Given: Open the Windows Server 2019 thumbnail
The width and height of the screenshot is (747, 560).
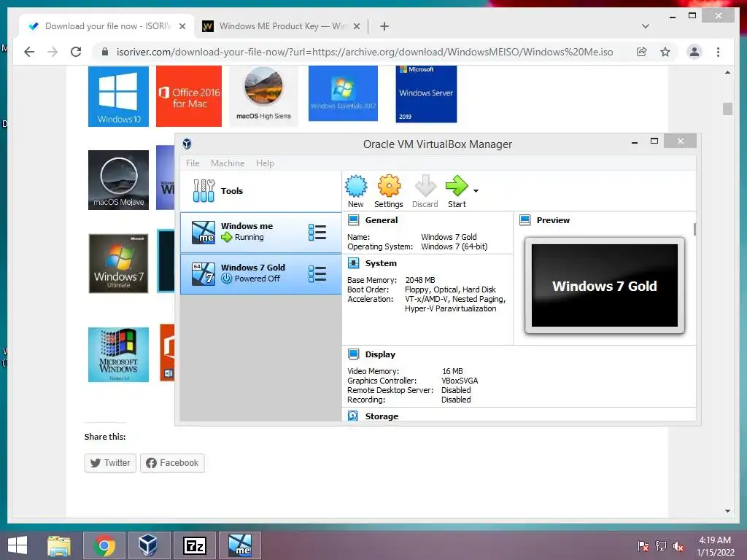Looking at the screenshot, I should (x=426, y=94).
